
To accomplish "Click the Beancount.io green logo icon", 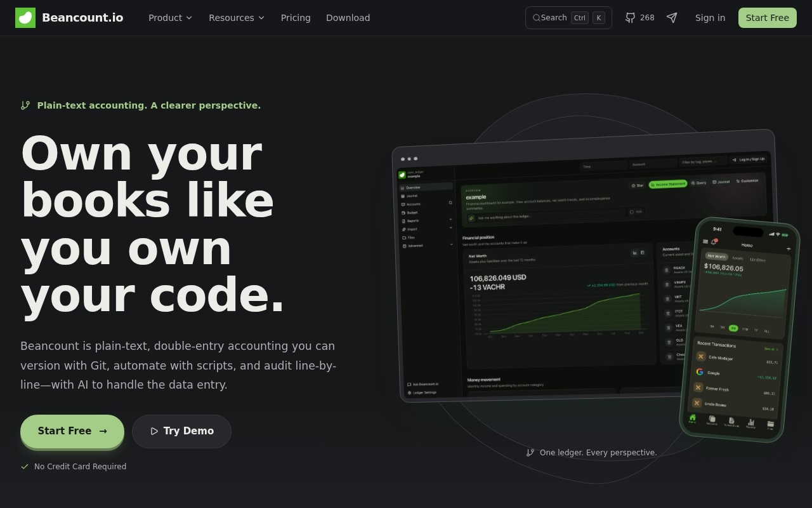I will pyautogui.click(x=25, y=18).
